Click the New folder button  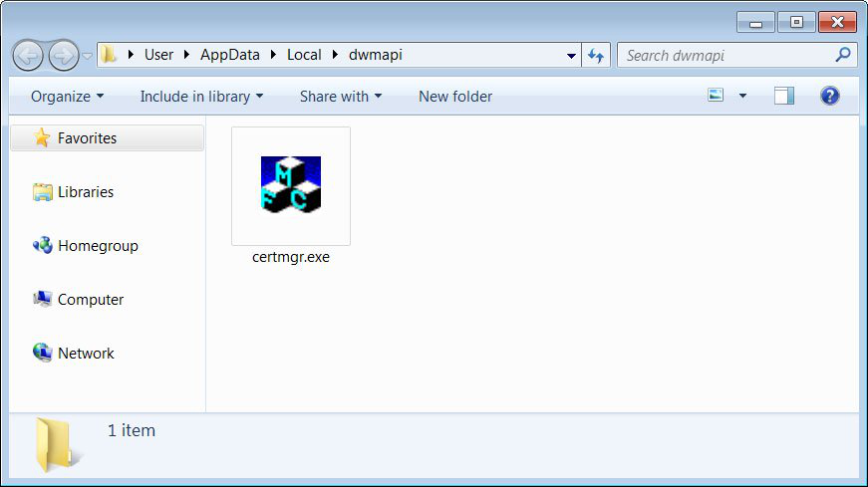[x=454, y=97]
